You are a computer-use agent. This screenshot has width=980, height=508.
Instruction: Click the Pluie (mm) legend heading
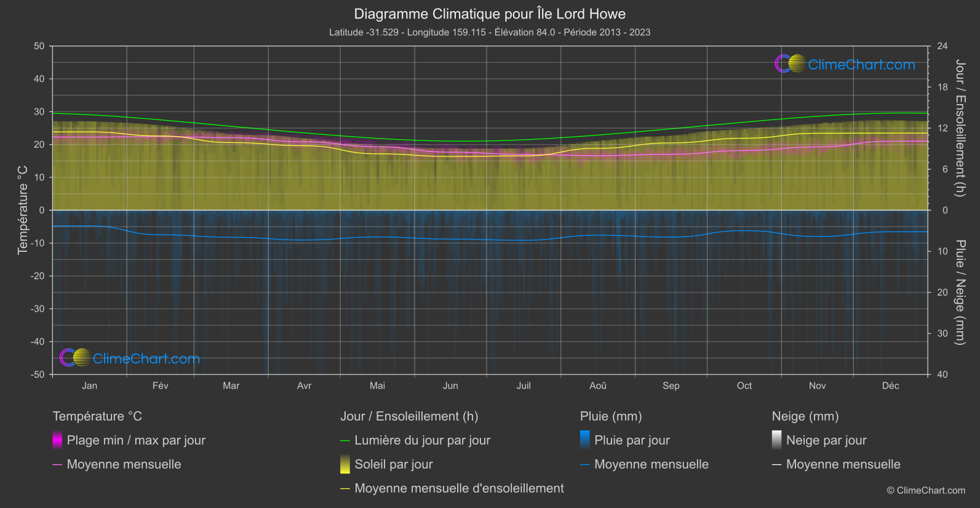click(x=611, y=416)
